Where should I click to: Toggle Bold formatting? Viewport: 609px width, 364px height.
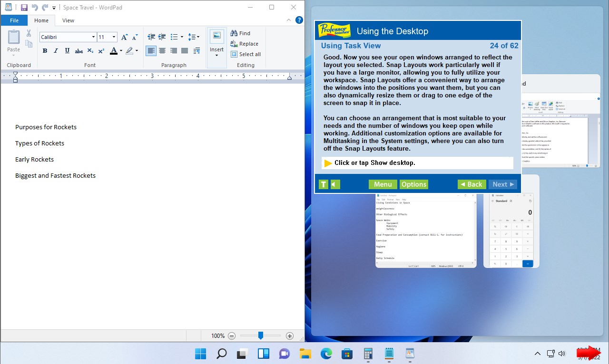click(45, 51)
